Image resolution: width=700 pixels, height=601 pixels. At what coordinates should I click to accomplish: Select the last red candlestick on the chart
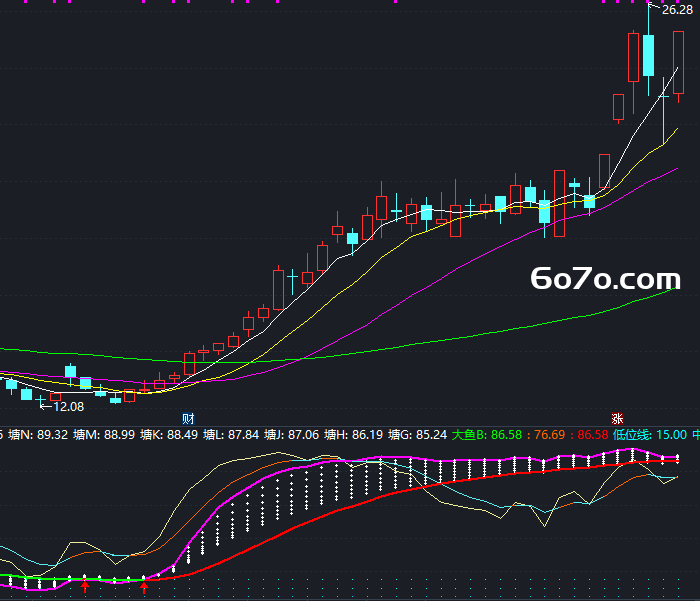point(679,63)
